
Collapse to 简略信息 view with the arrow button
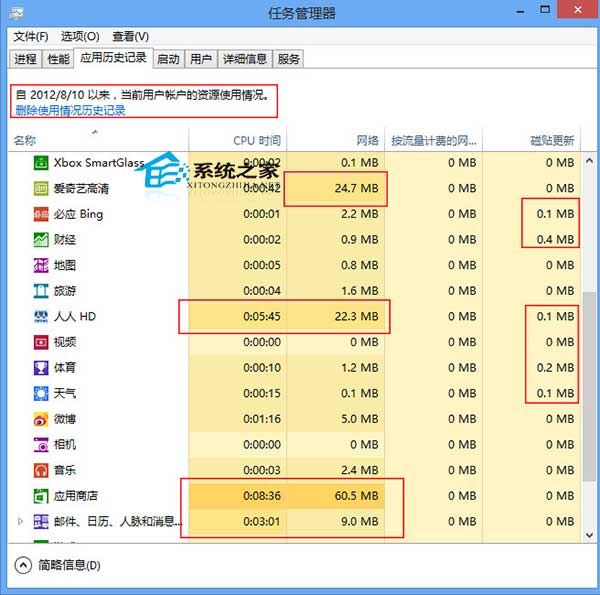point(23,565)
